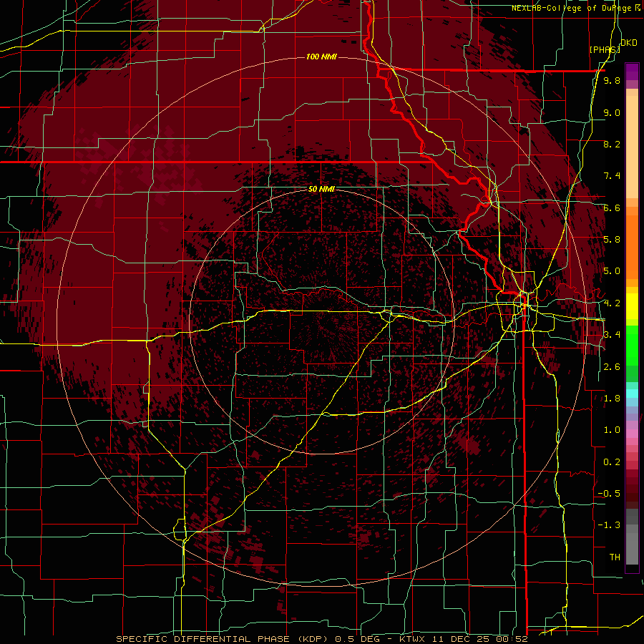Click the 0.2 scale value
The image size is (644, 644).
(612, 462)
